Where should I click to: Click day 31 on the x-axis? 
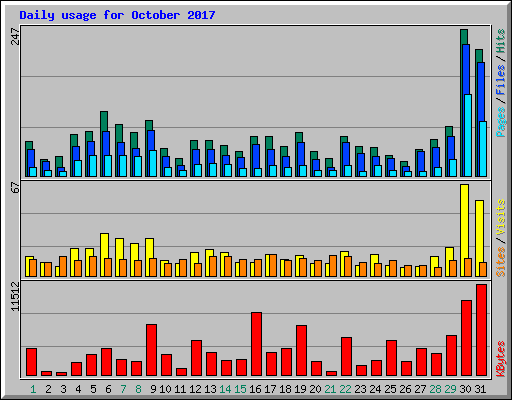[480, 389]
